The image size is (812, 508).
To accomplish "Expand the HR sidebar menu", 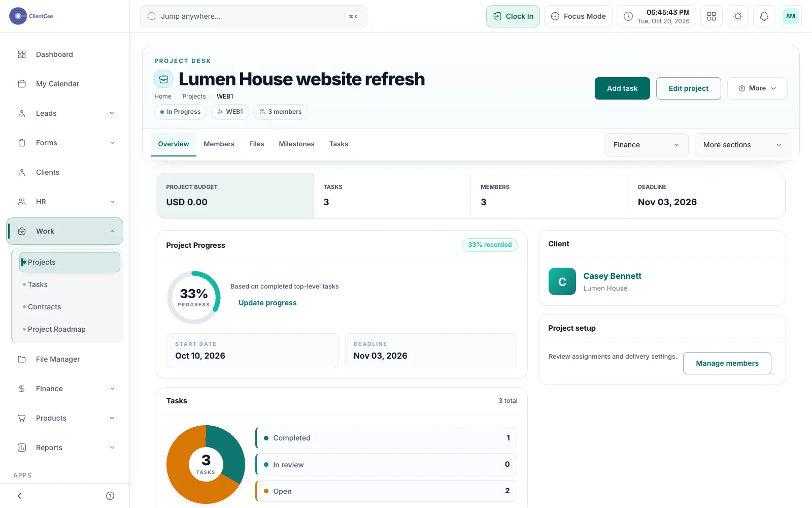I will click(x=65, y=202).
